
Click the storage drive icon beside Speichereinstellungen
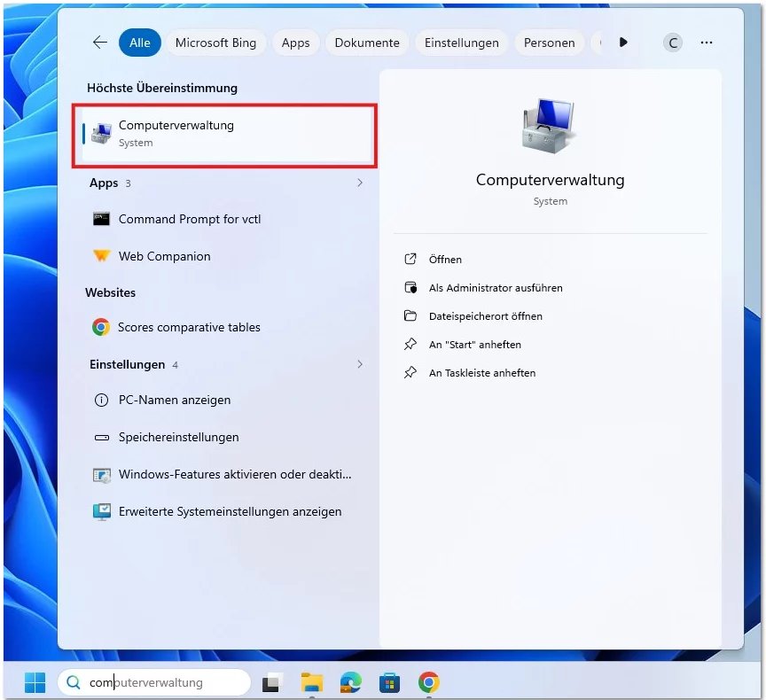click(102, 438)
